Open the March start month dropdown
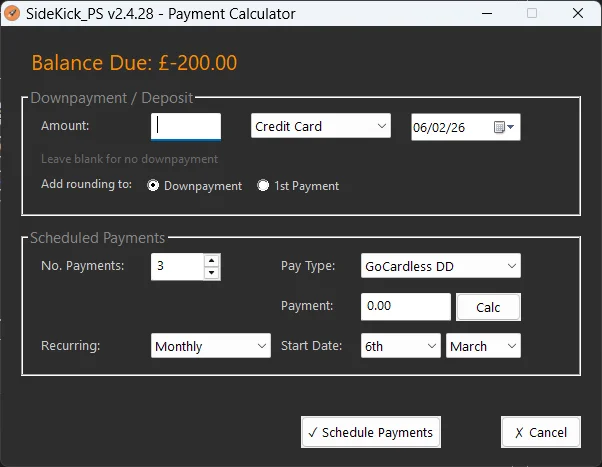The width and height of the screenshot is (602, 467). point(483,346)
